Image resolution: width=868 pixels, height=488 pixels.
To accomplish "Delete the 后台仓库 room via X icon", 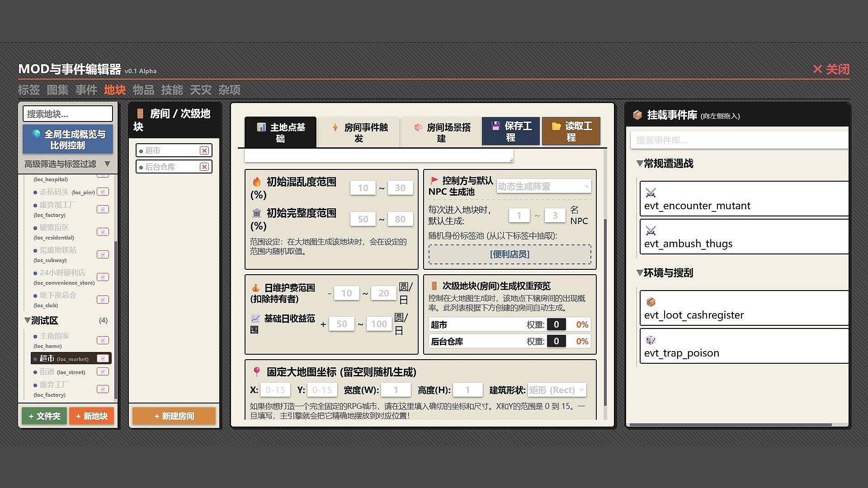I will pyautogui.click(x=204, y=167).
